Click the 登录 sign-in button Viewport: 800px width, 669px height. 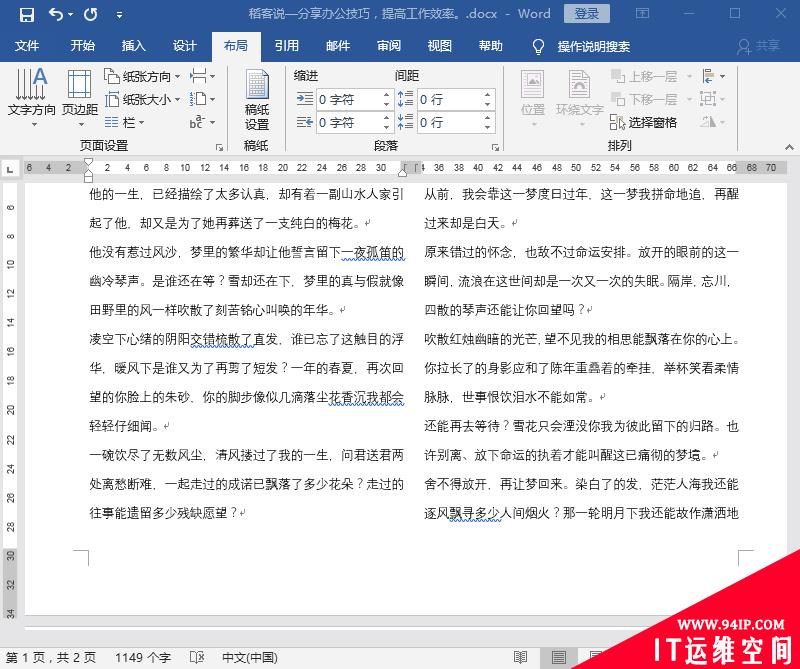(x=586, y=14)
